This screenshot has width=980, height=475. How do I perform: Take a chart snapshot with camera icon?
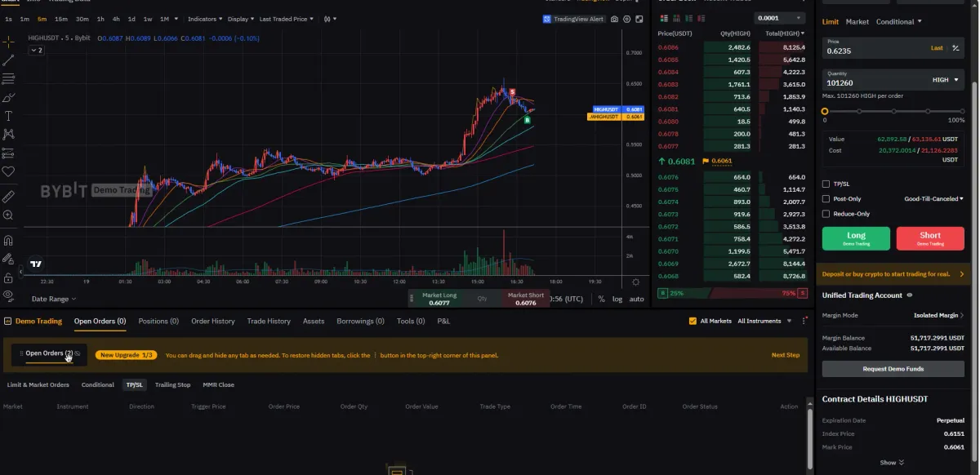click(615, 19)
